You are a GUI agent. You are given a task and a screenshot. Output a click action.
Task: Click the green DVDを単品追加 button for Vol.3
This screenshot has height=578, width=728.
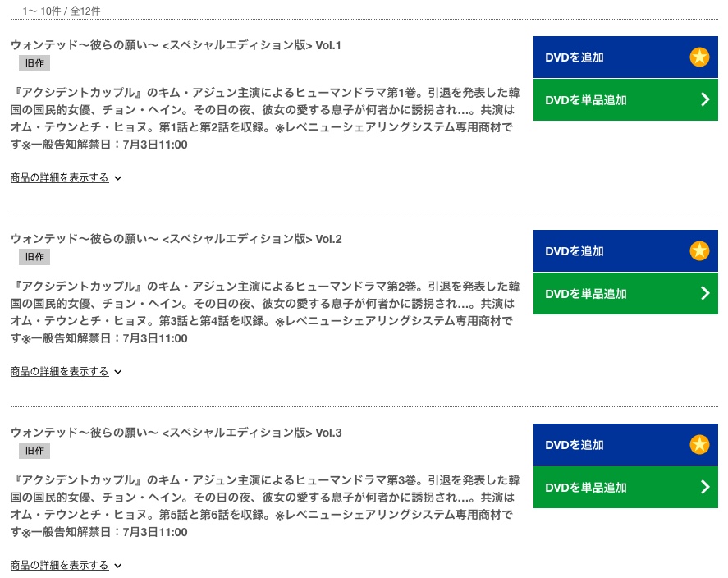coord(625,487)
